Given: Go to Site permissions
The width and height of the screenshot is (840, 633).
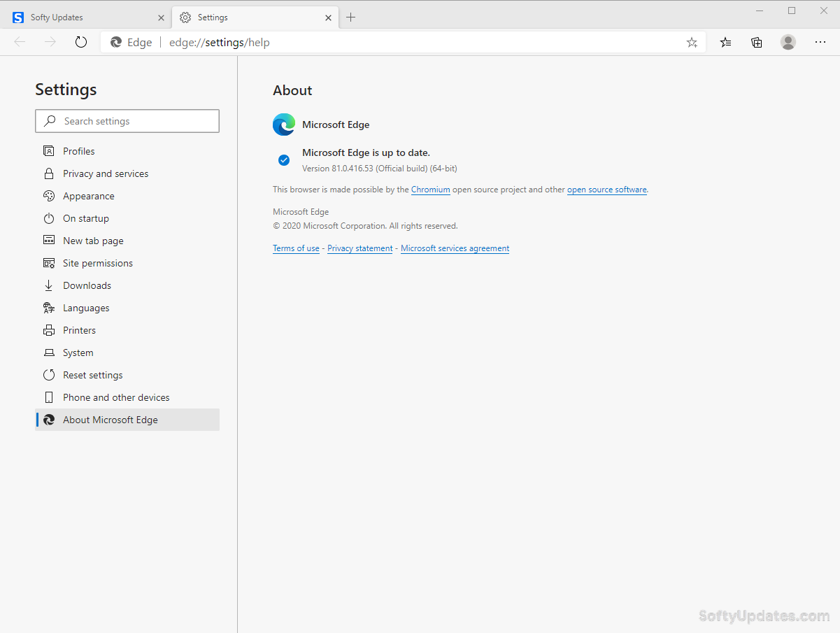Looking at the screenshot, I should click(x=127, y=263).
